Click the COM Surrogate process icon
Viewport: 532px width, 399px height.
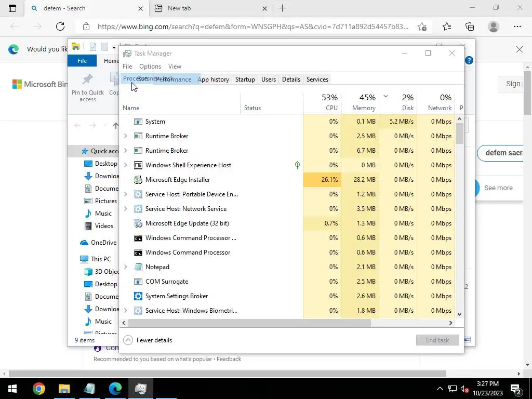click(x=138, y=282)
